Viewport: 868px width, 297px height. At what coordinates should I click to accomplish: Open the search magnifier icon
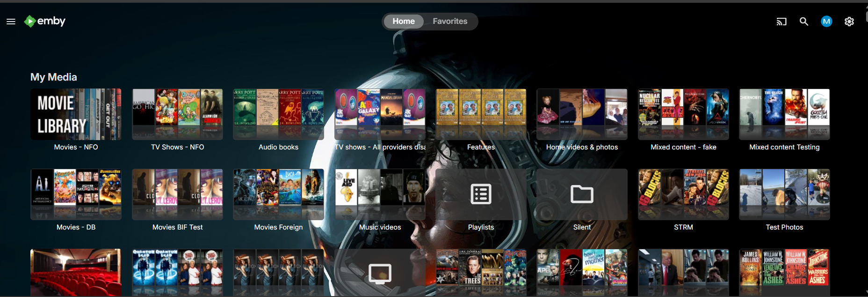(804, 22)
